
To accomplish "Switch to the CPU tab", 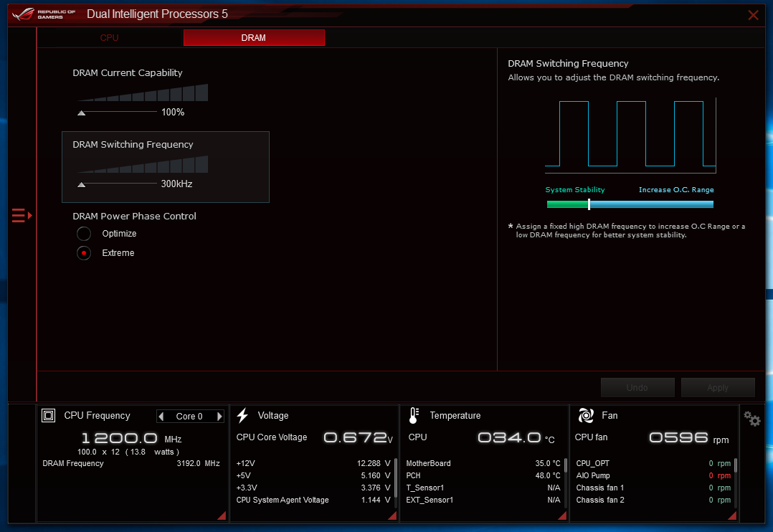I will [110, 38].
